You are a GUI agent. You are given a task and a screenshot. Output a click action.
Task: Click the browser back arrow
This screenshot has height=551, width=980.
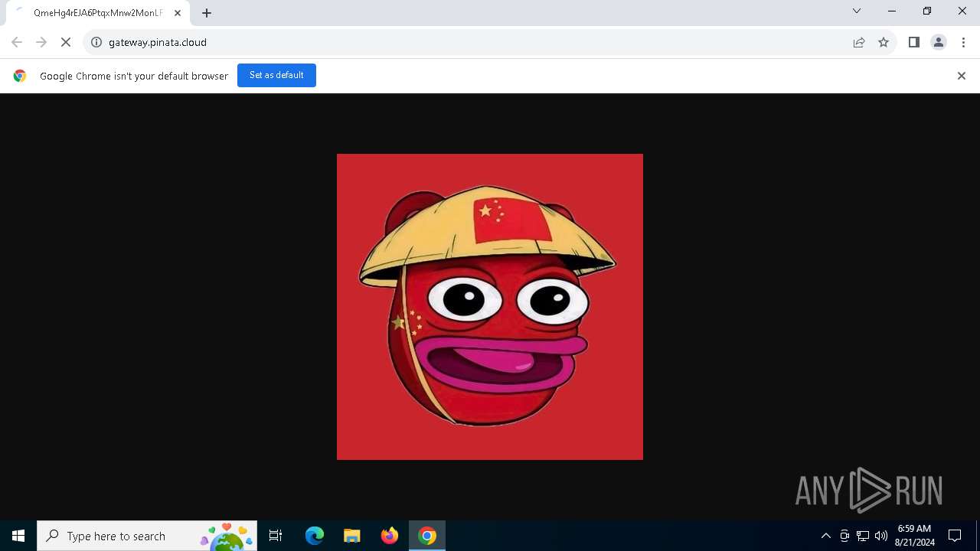(x=17, y=42)
